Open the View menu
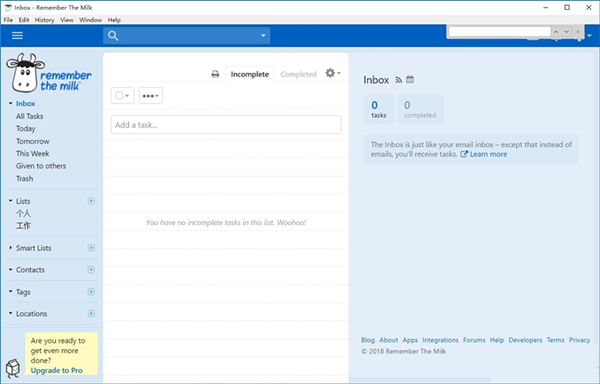This screenshot has height=384, width=600. 67,20
